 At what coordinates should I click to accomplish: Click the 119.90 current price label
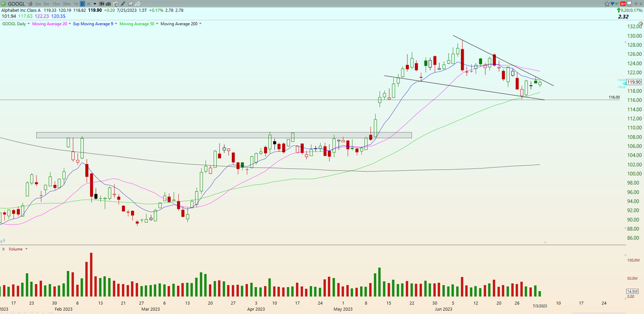(634, 82)
